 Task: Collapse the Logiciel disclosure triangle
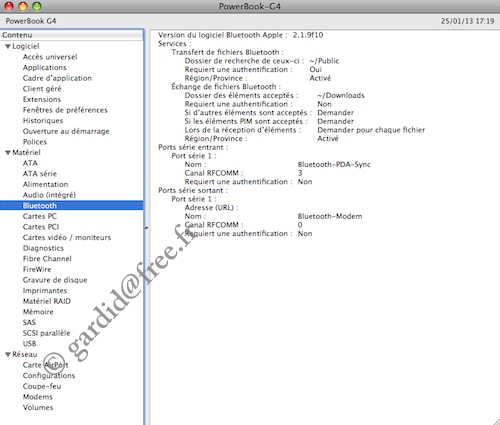pyautogui.click(x=8, y=47)
